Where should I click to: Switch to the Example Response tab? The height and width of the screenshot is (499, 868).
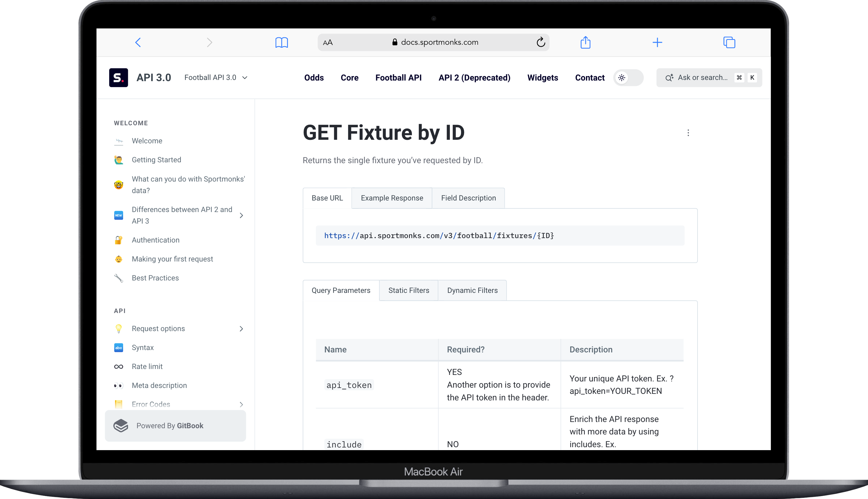[x=392, y=198]
